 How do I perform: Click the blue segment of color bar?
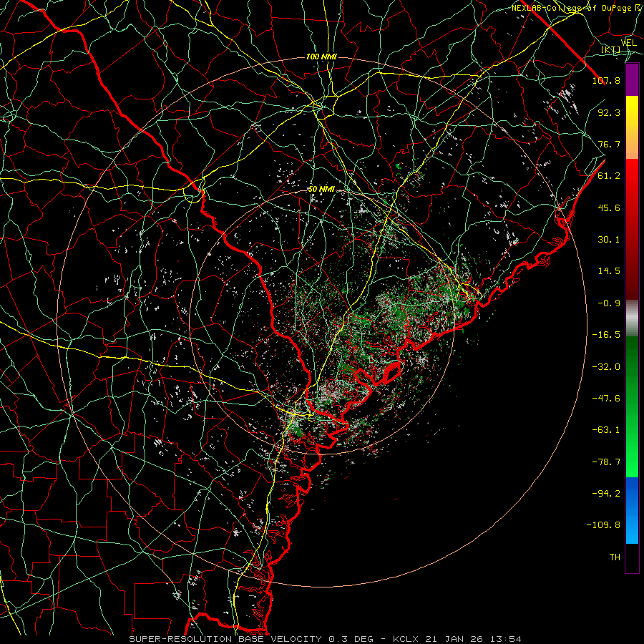[x=632, y=510]
